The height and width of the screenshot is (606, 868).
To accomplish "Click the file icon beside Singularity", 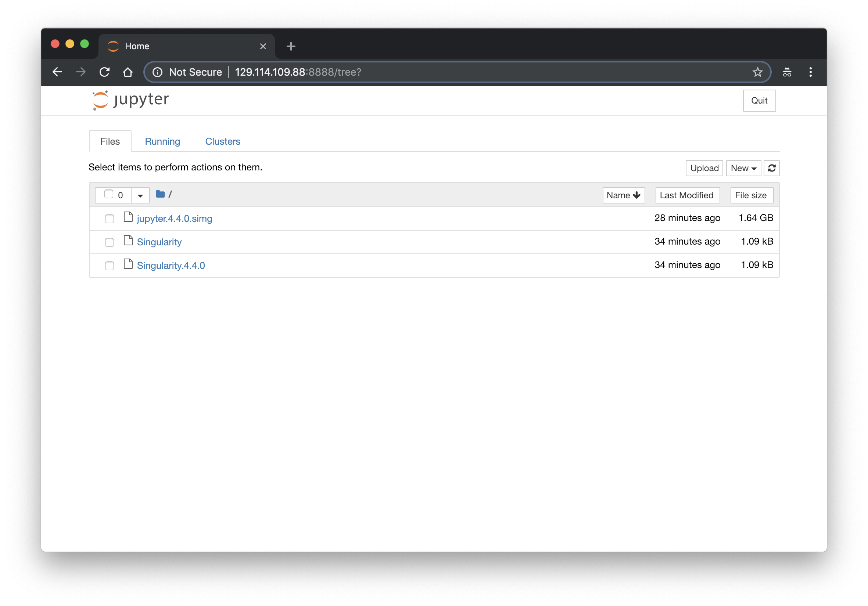I will [128, 241].
